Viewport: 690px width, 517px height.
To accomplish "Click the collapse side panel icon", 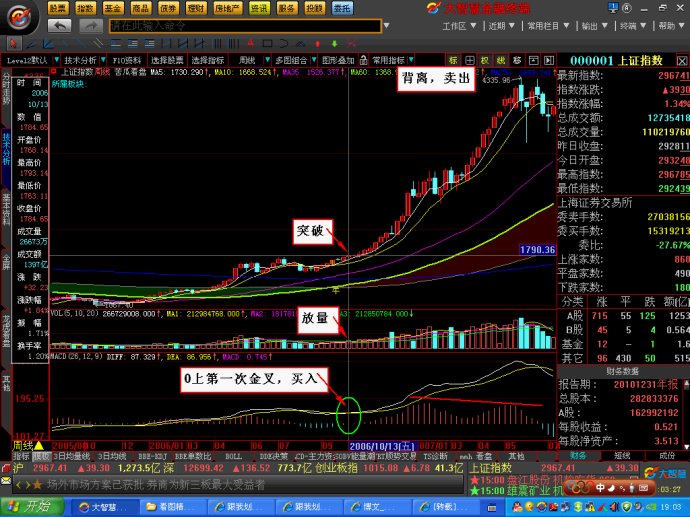I will [549, 60].
